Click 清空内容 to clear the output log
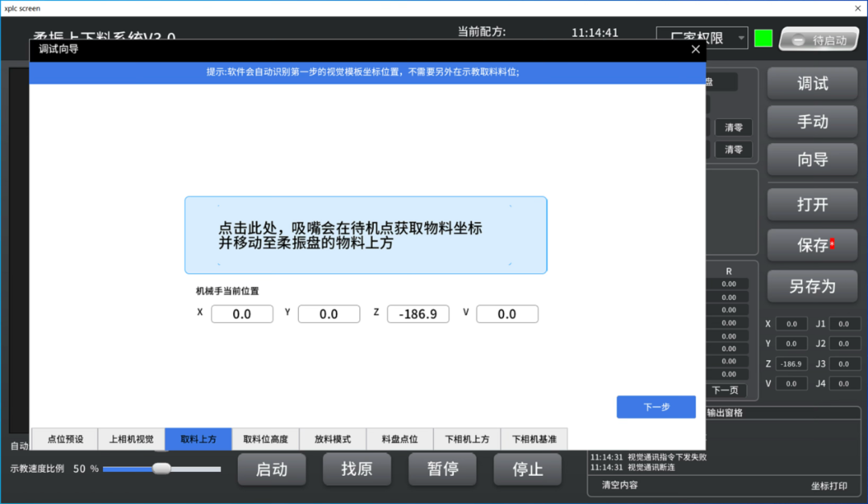 point(620,486)
